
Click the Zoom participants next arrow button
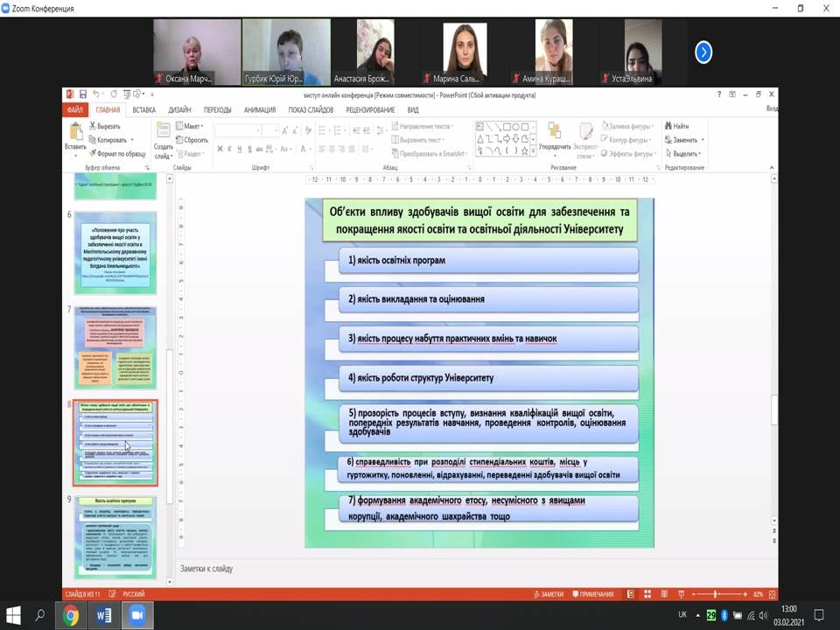[x=703, y=52]
